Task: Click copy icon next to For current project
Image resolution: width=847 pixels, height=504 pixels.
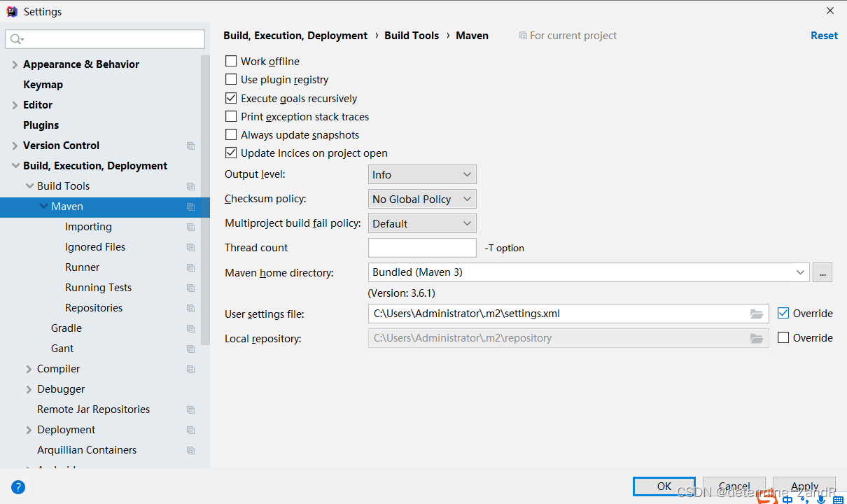Action: coord(523,36)
